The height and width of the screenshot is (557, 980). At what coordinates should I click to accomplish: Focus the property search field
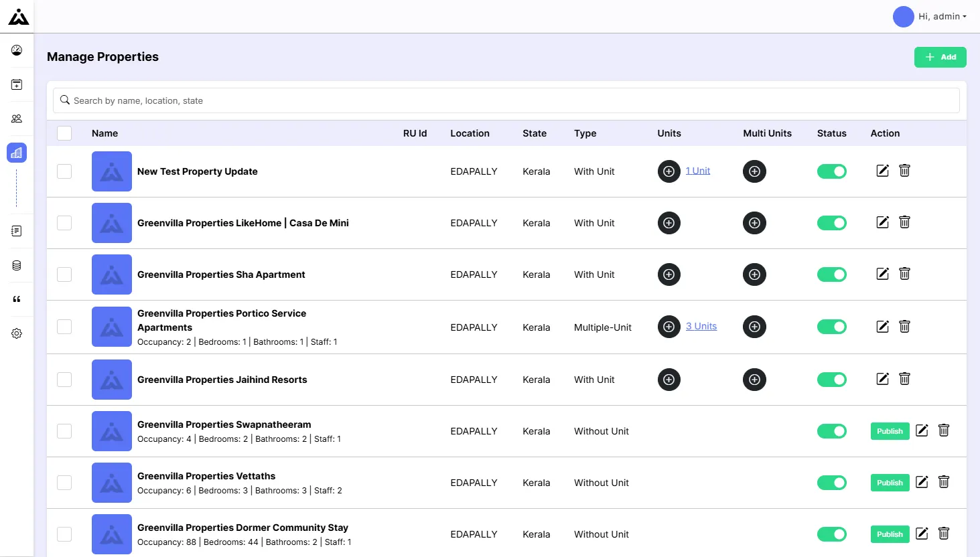point(506,100)
